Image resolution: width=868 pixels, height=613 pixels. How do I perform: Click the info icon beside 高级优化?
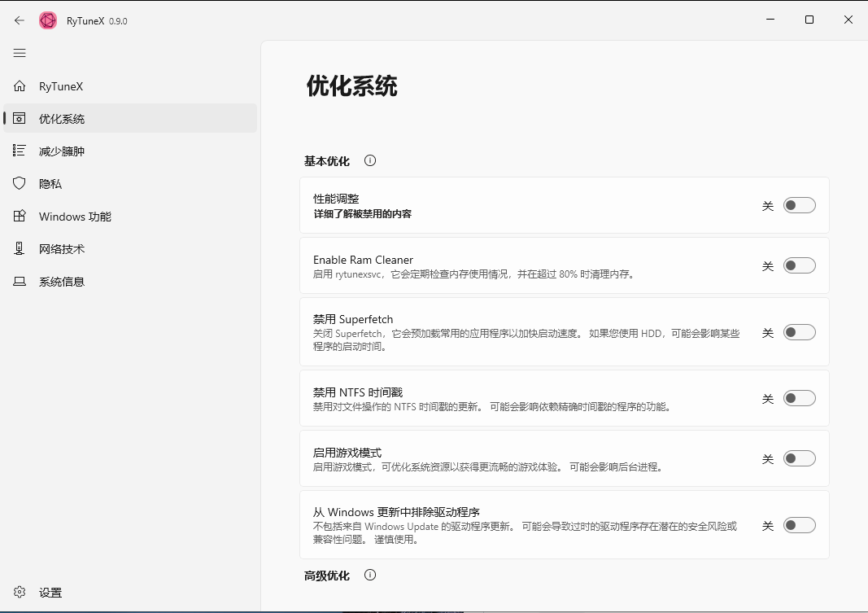pos(370,575)
